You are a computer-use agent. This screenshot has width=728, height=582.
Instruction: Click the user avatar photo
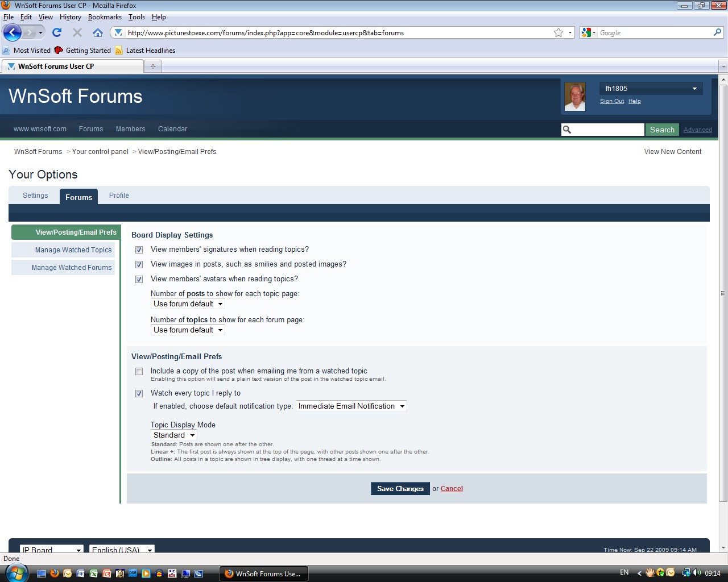[x=574, y=96]
